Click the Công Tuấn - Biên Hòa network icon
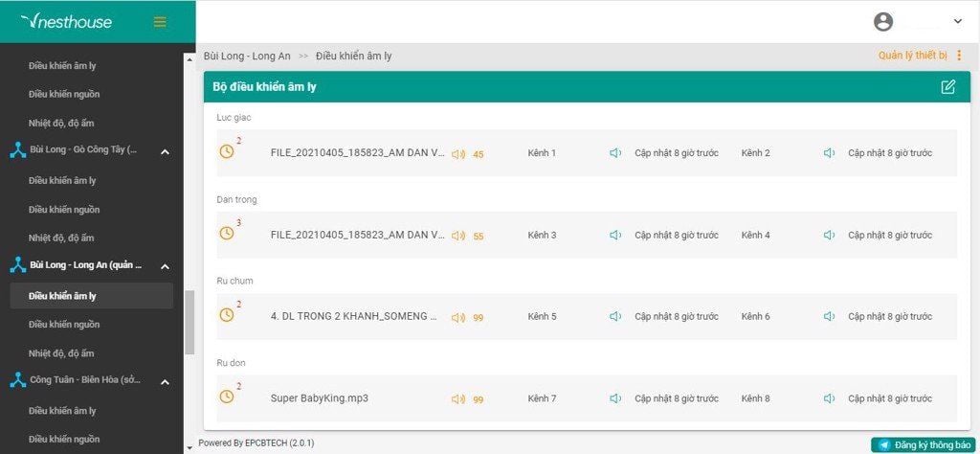This screenshot has height=454, width=980. (x=17, y=381)
